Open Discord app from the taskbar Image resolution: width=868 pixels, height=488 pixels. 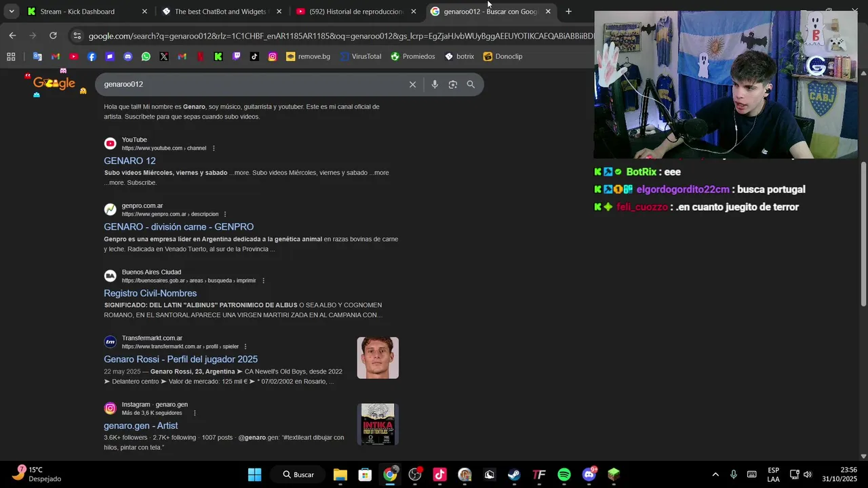click(x=589, y=474)
